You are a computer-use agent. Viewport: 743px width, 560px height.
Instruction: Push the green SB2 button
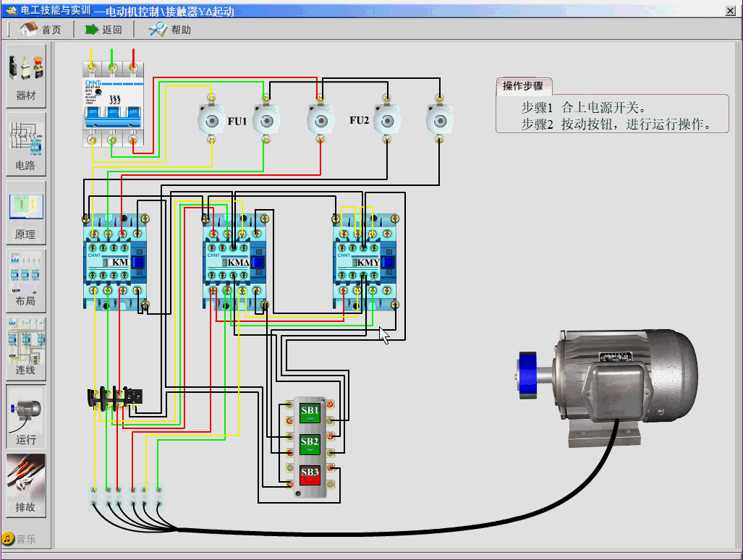[310, 444]
